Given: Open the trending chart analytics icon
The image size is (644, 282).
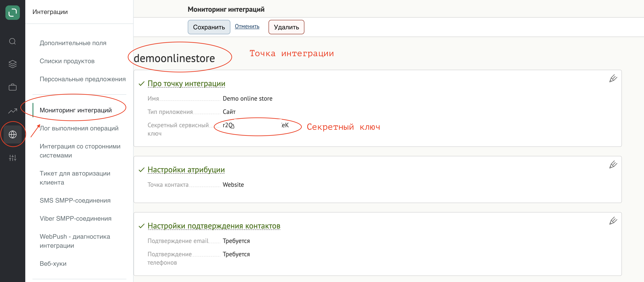Looking at the screenshot, I should tap(12, 111).
